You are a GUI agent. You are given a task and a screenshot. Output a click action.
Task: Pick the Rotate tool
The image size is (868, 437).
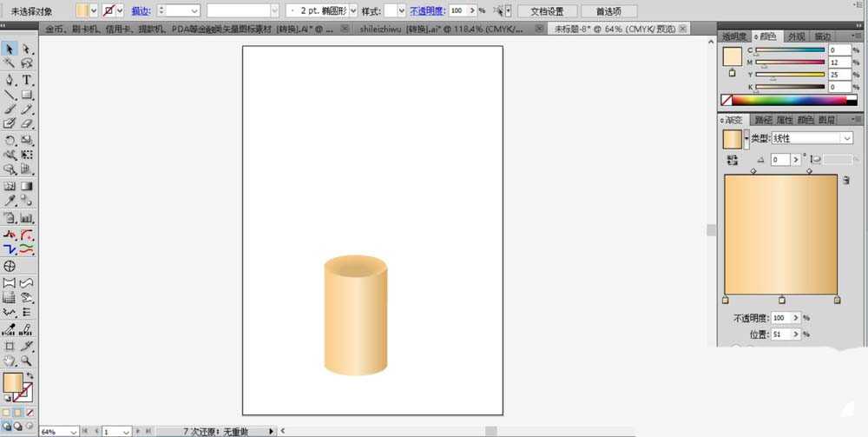(x=10, y=140)
